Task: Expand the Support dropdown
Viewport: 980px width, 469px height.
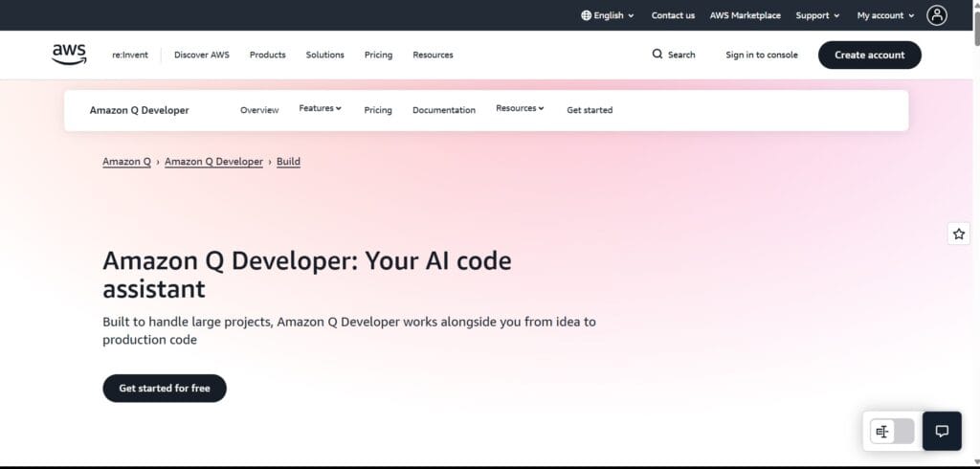Action: tap(817, 15)
